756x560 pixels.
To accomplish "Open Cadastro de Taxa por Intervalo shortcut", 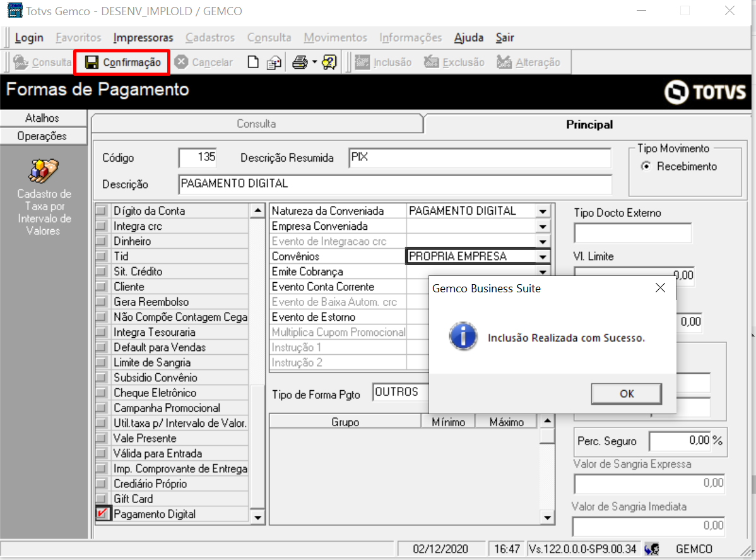I will [44, 197].
